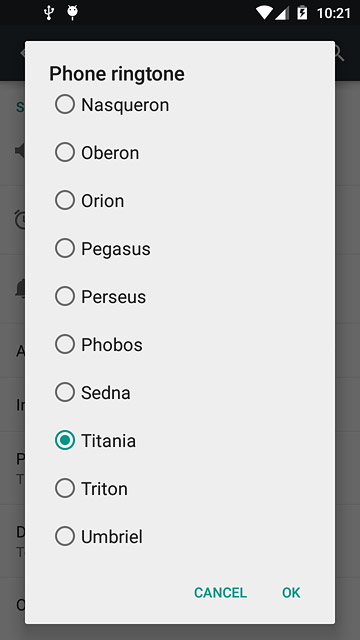Tap the dimmed search icon behind dialog
Screen dimensions: 360x640
pos(340,53)
